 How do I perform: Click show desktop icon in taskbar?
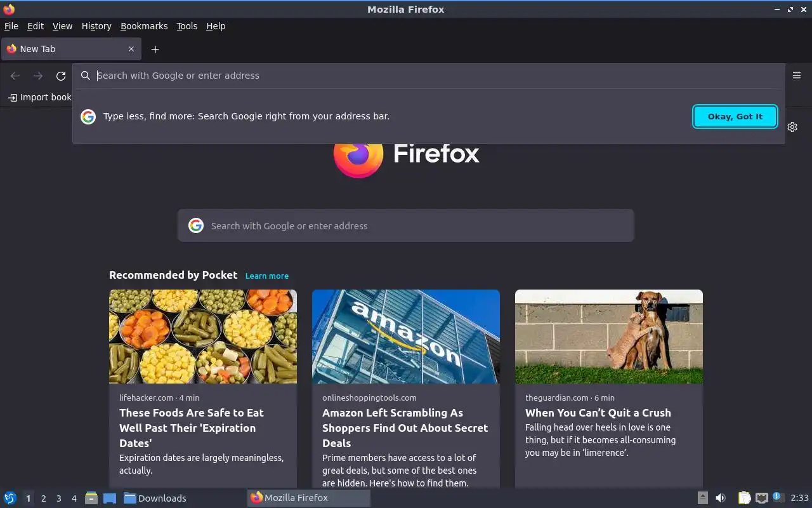[x=110, y=498]
